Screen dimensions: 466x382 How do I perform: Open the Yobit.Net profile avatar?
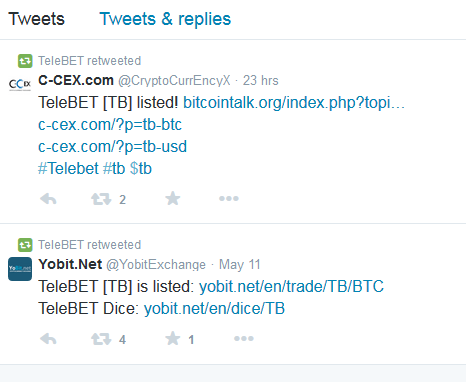point(20,269)
